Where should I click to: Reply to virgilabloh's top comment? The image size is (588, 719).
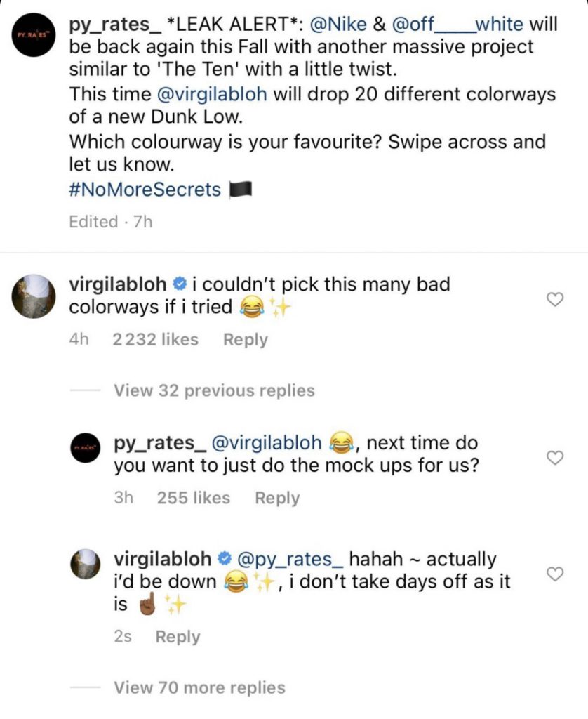click(x=245, y=339)
